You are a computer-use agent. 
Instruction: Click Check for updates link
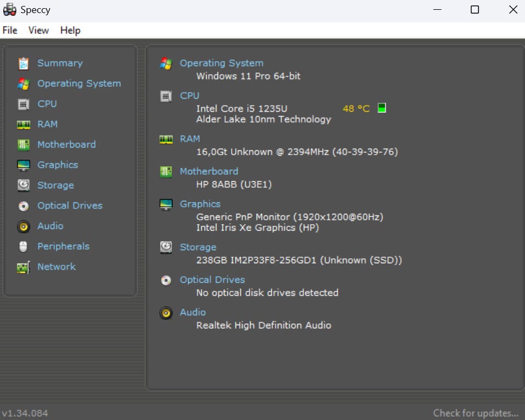pos(476,413)
